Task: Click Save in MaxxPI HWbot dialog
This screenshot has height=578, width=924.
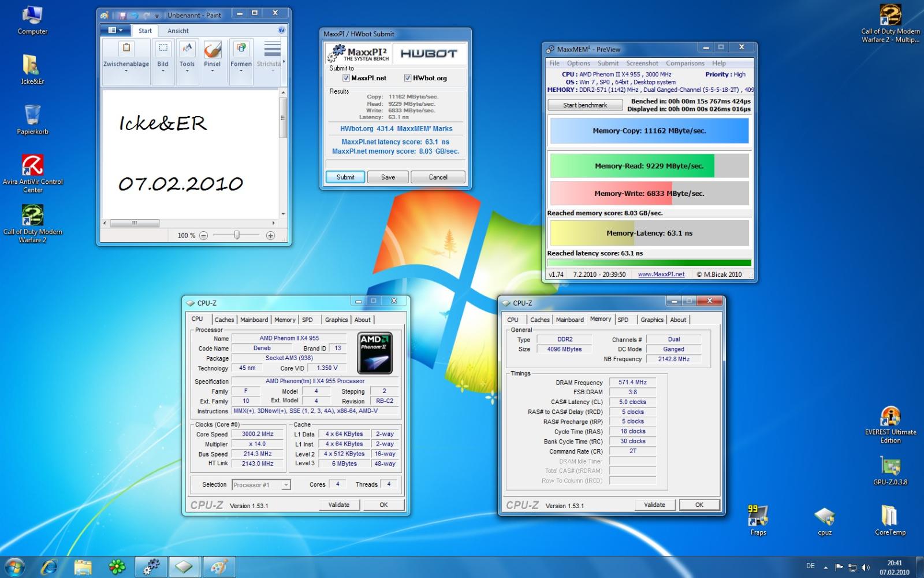Action: [x=388, y=177]
